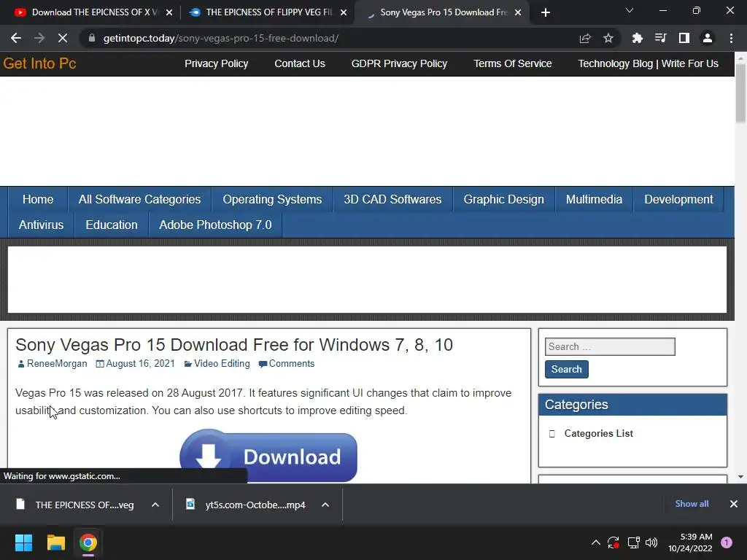747x560 pixels.
Task: Toggle the Chrome side panel
Action: coord(684,38)
